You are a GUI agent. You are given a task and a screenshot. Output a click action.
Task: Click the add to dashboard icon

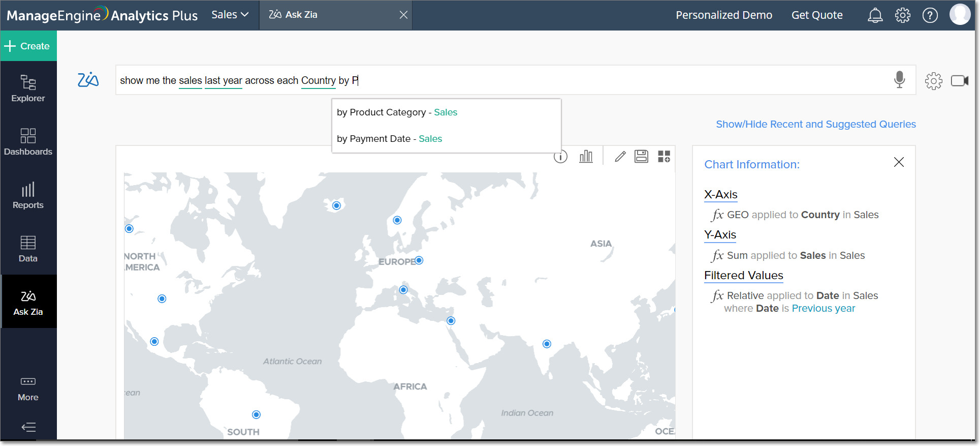[664, 157]
